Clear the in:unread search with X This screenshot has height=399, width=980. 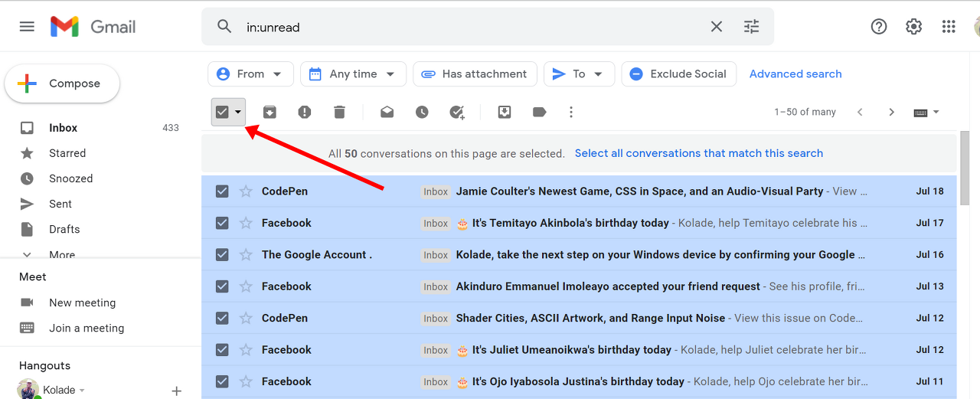point(717,27)
